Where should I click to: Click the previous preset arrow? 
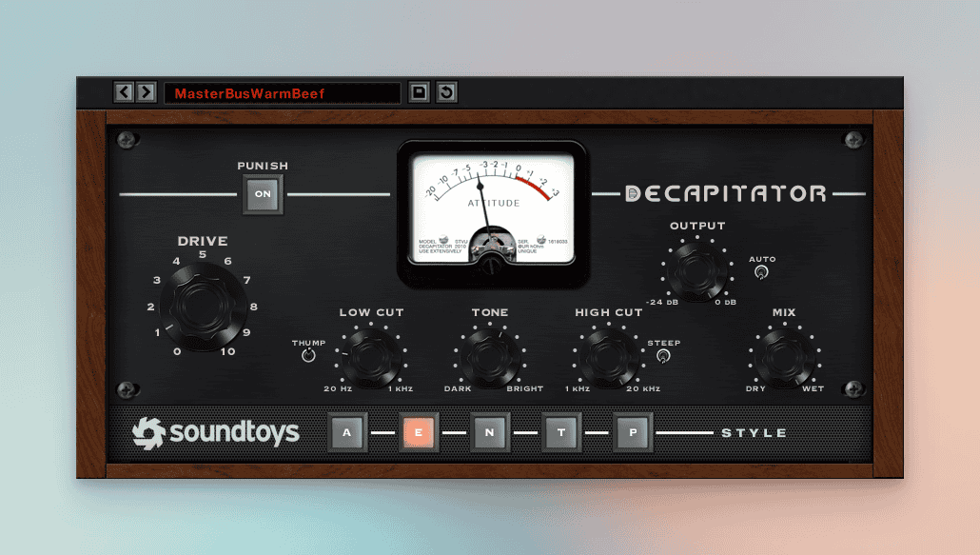pyautogui.click(x=124, y=92)
